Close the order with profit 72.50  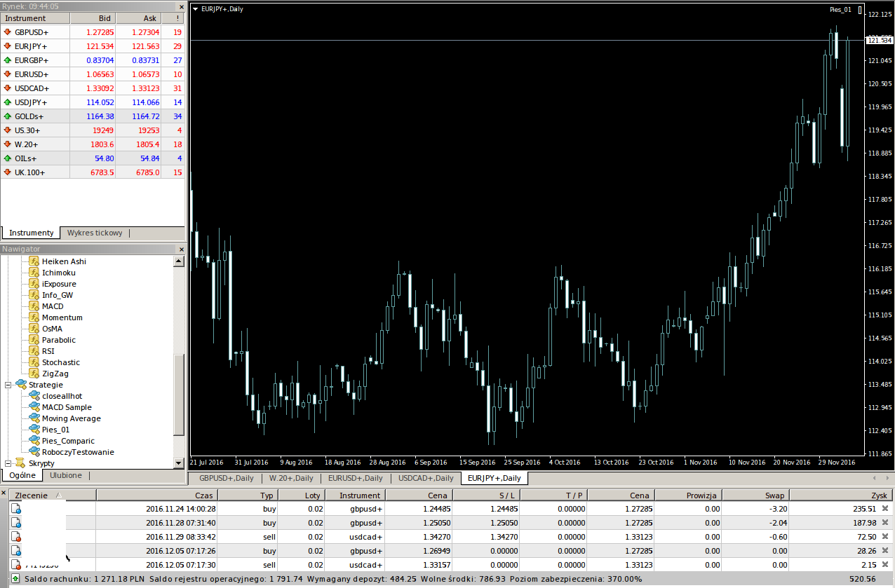click(885, 537)
